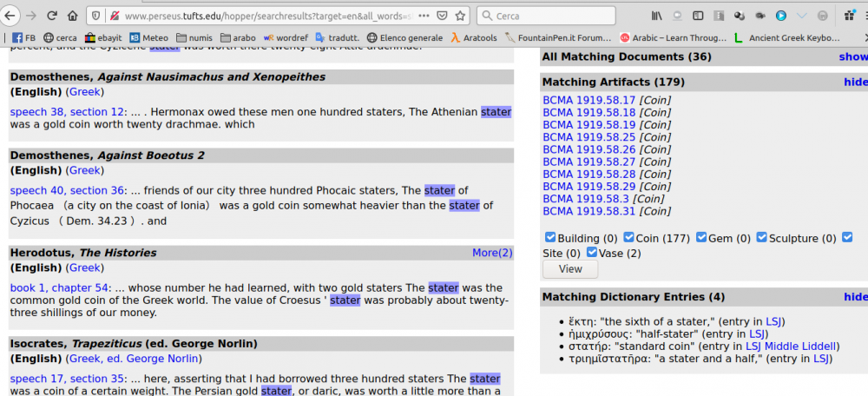Open speech 38, section 12 link

tap(67, 112)
